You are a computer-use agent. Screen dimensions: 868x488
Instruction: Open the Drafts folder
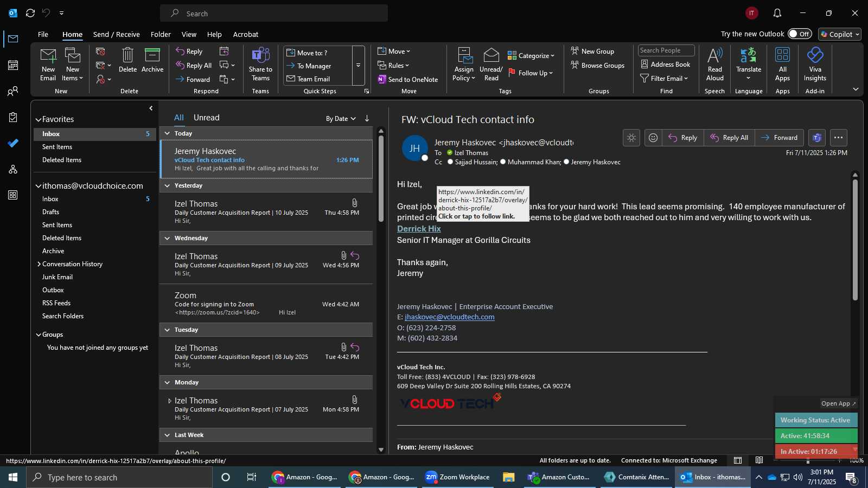[51, 212]
